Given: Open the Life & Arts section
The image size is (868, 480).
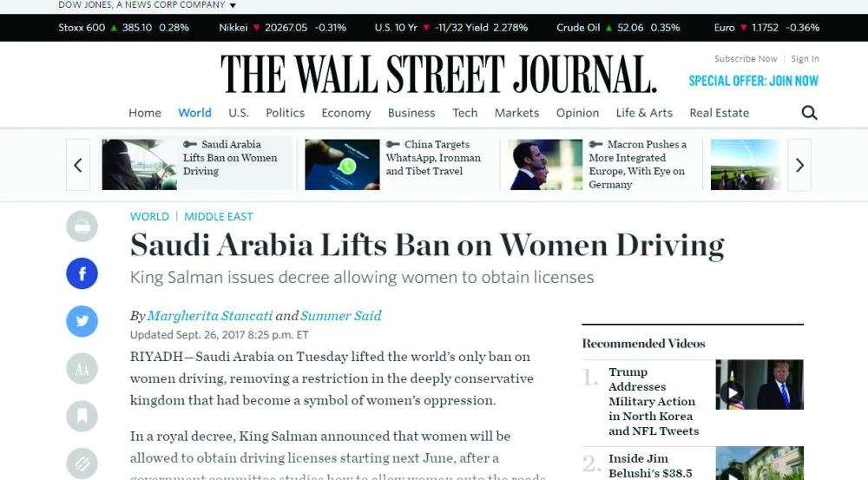Looking at the screenshot, I should [644, 113].
